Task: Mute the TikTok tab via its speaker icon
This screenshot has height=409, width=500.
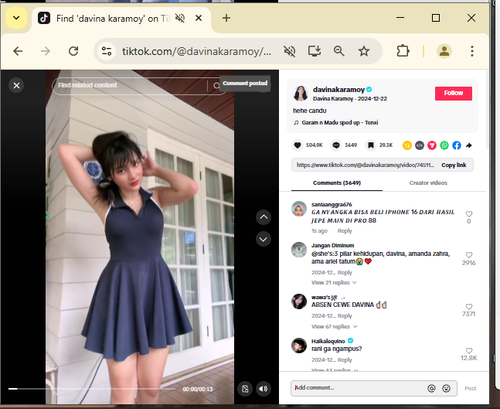Action: tap(180, 18)
